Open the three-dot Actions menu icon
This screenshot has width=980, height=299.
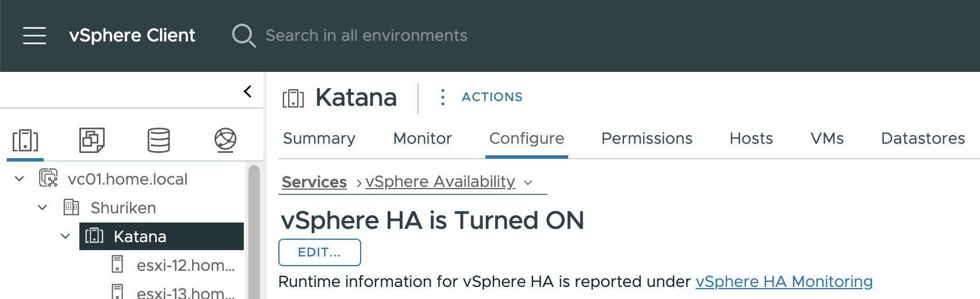coord(442,97)
